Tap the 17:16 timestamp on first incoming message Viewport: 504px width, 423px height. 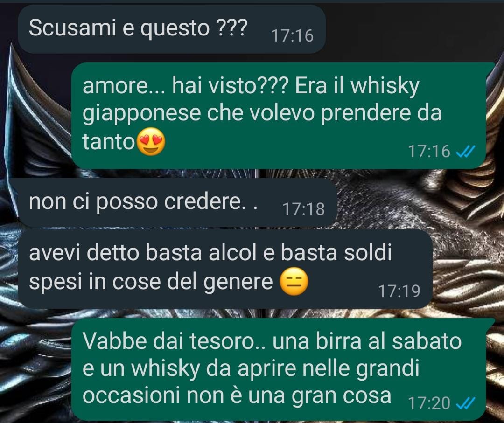tap(292, 35)
